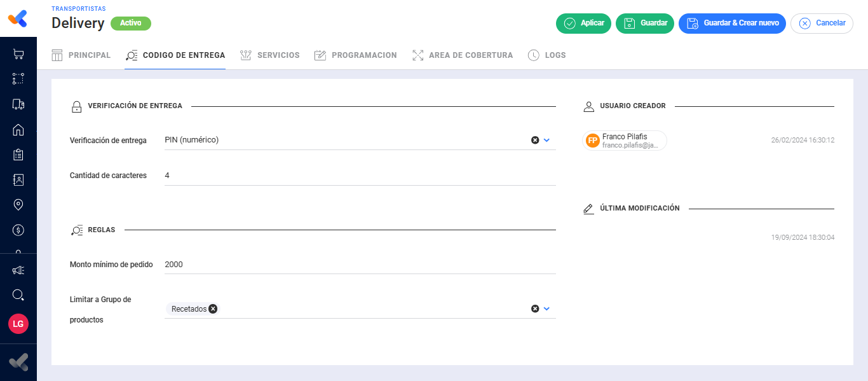868x381 pixels.
Task: Open the delivery truck sidebar icon
Action: tap(18, 104)
